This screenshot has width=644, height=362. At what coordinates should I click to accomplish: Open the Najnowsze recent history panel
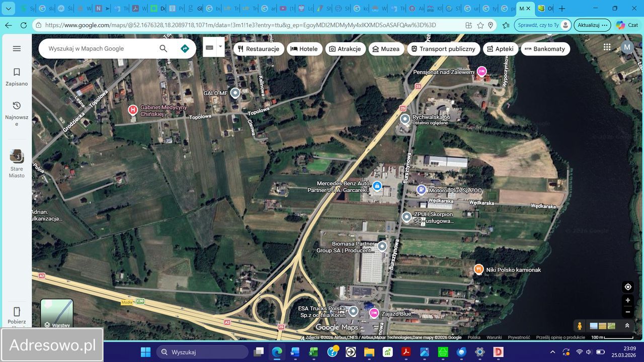[x=17, y=113]
